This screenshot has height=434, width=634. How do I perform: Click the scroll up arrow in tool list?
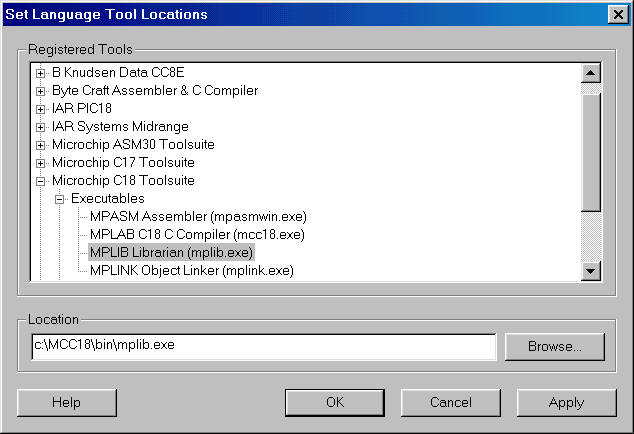point(591,73)
